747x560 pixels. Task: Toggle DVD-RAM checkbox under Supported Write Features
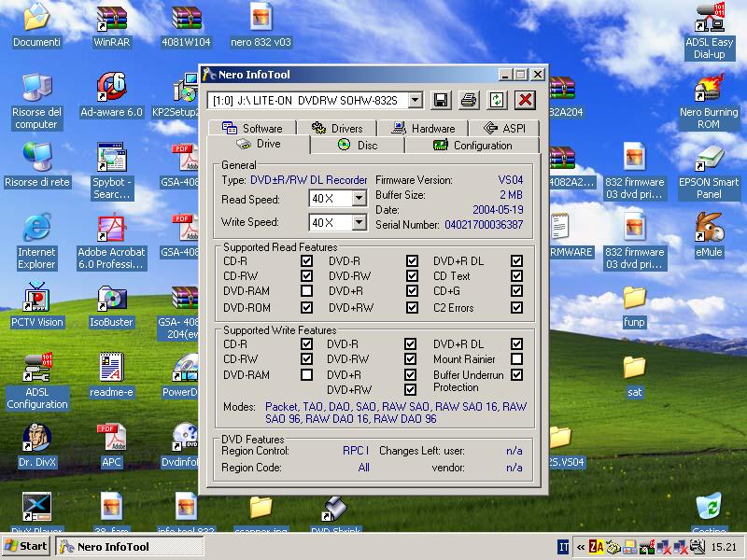click(x=307, y=375)
